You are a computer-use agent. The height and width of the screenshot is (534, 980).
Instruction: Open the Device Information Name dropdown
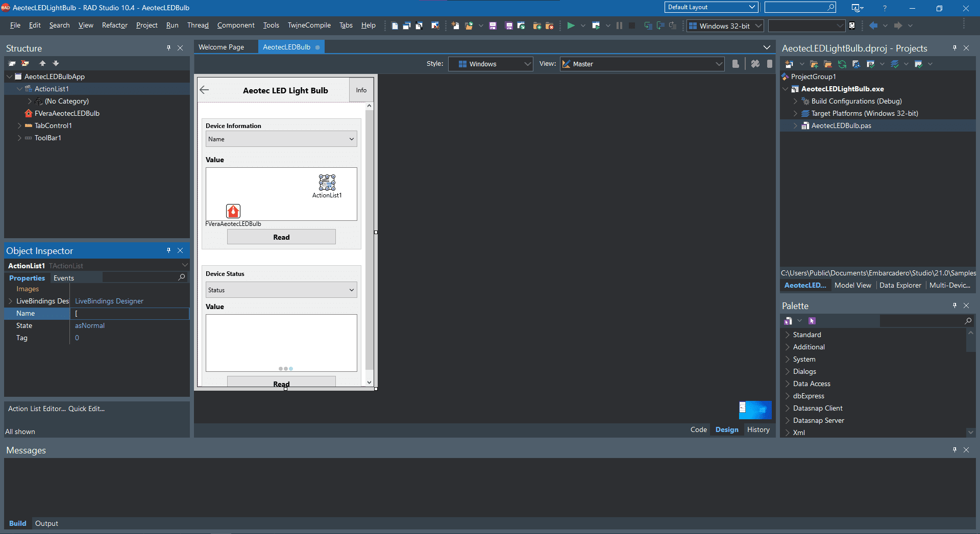(281, 139)
